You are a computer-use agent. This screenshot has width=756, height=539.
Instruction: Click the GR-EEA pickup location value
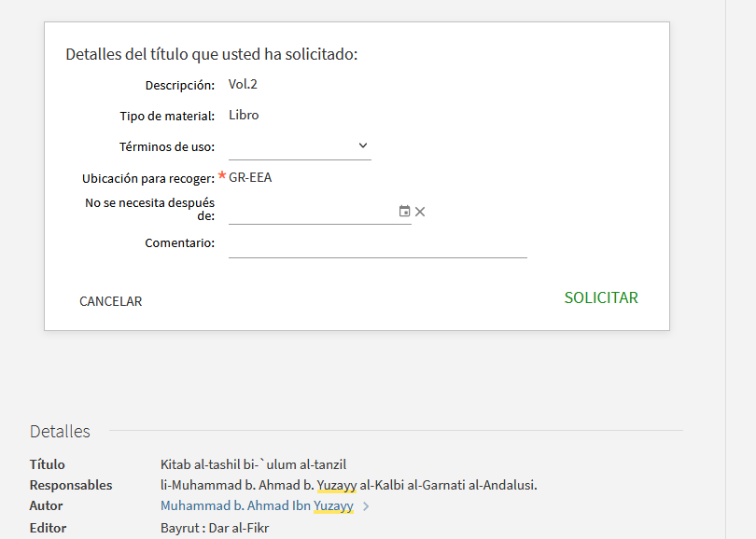(250, 177)
